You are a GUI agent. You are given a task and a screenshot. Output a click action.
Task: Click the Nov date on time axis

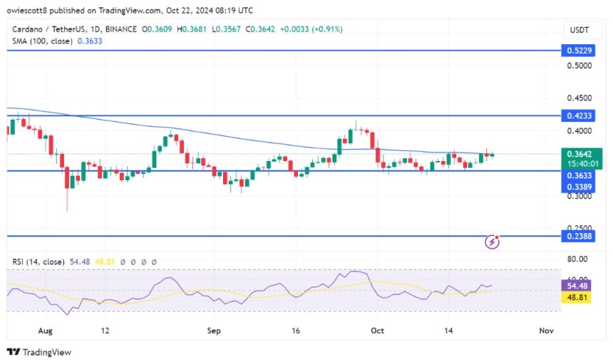(545, 331)
